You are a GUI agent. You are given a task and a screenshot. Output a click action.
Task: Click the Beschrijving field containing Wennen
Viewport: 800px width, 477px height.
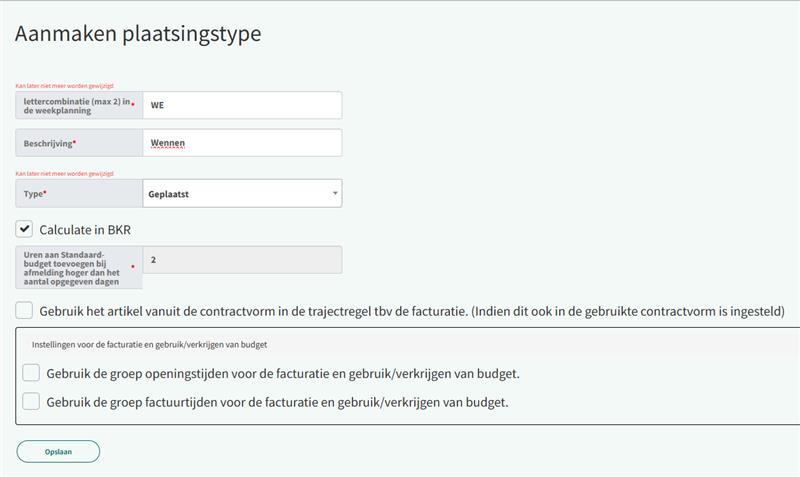240,143
